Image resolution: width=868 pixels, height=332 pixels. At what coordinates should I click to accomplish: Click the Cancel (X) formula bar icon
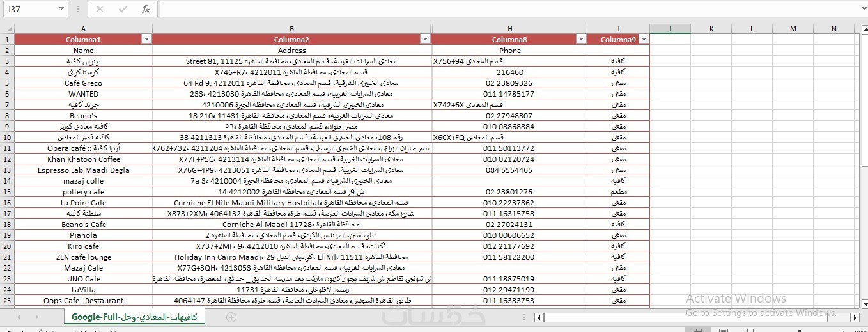(100, 9)
